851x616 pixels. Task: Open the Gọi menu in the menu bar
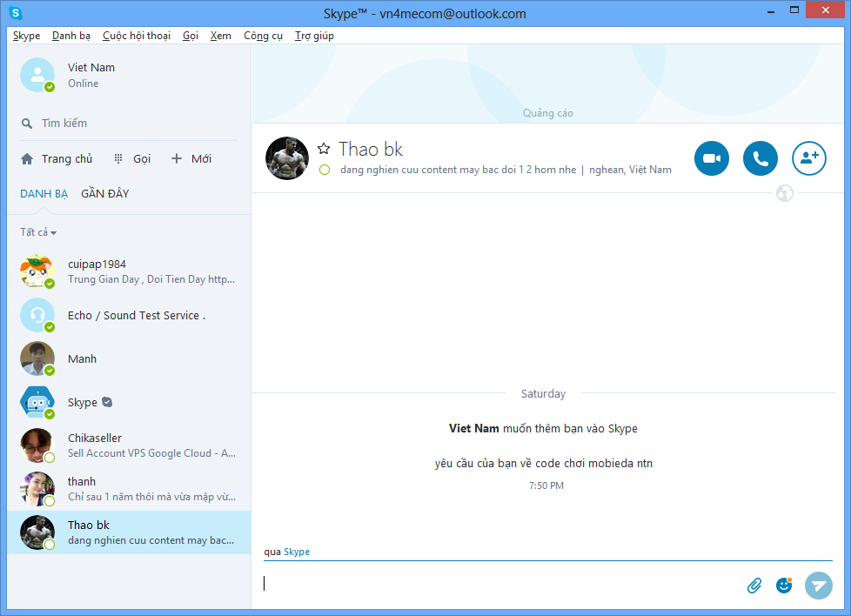[x=191, y=36]
